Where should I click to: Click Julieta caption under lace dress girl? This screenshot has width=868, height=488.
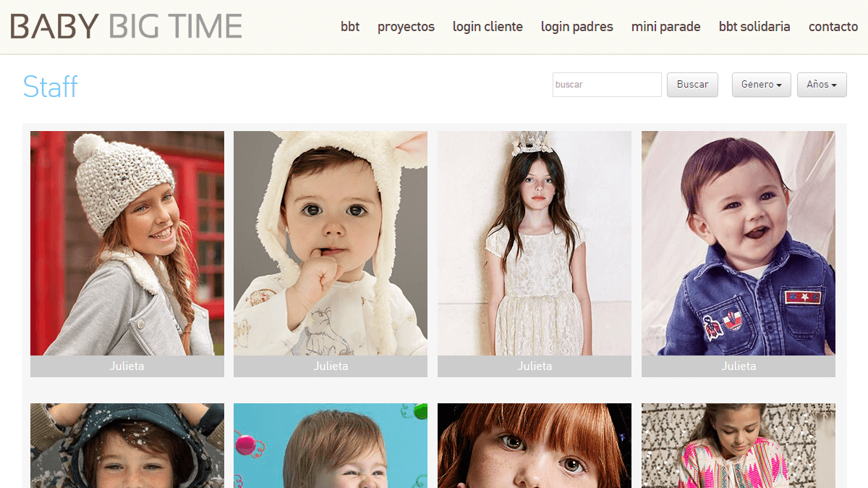pyautogui.click(x=535, y=366)
